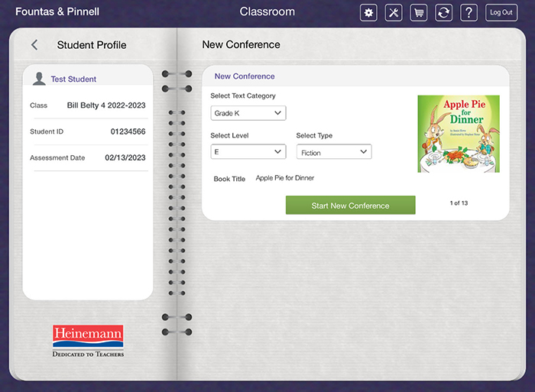Log out of the application
This screenshot has height=392, width=535.
(501, 12)
